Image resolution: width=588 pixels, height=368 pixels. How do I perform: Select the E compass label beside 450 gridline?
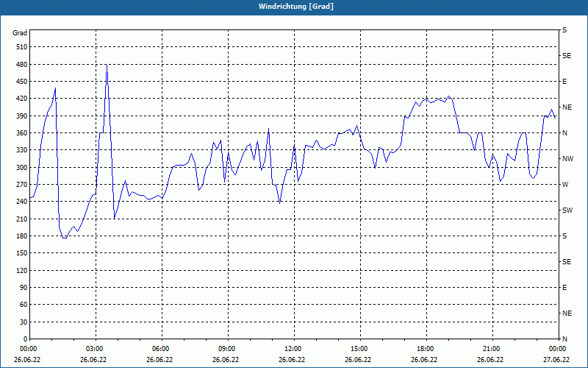(x=564, y=82)
